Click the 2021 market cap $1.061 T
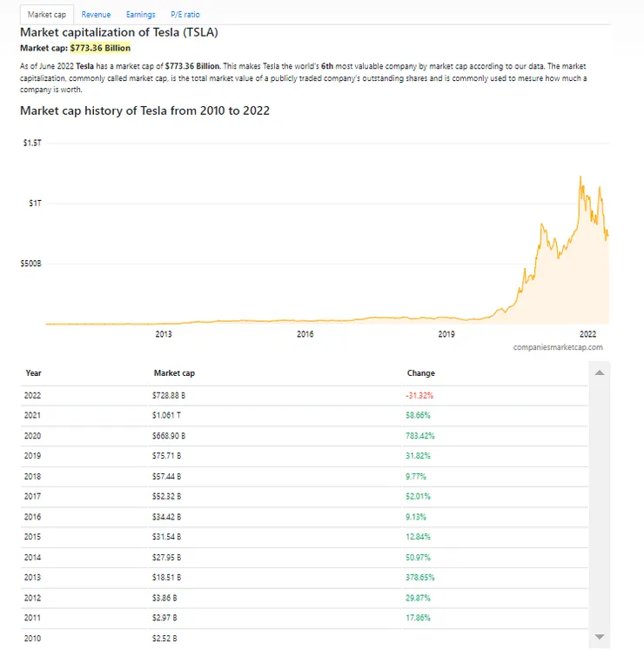Screen dimensions: 644x650 pyautogui.click(x=168, y=415)
